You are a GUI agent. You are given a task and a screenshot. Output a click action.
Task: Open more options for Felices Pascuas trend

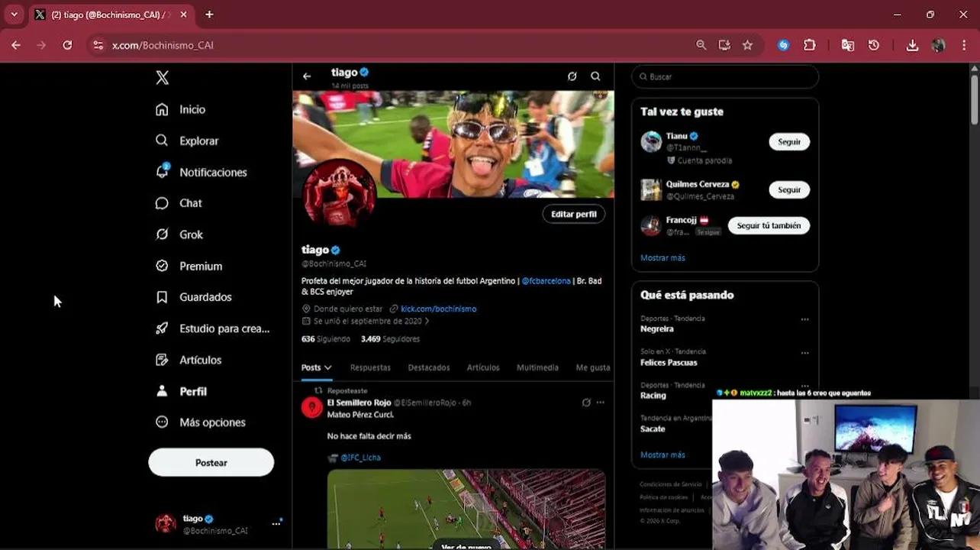[x=804, y=353]
